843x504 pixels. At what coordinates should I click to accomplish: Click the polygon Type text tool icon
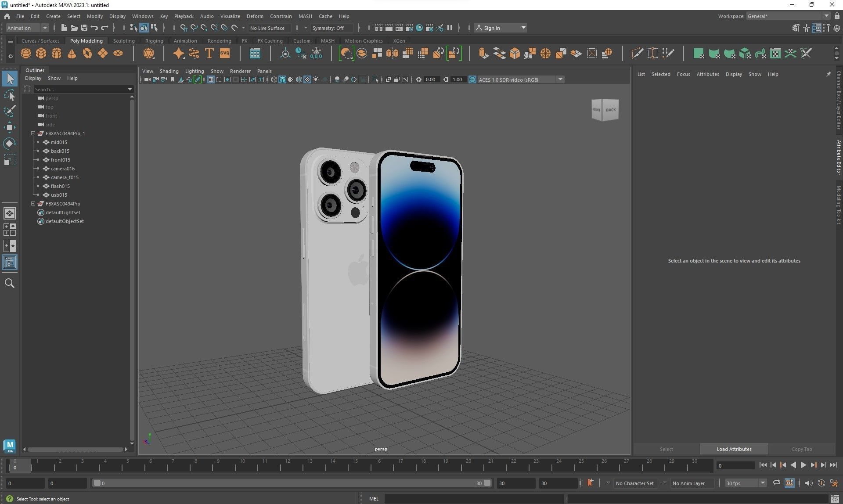tap(209, 54)
